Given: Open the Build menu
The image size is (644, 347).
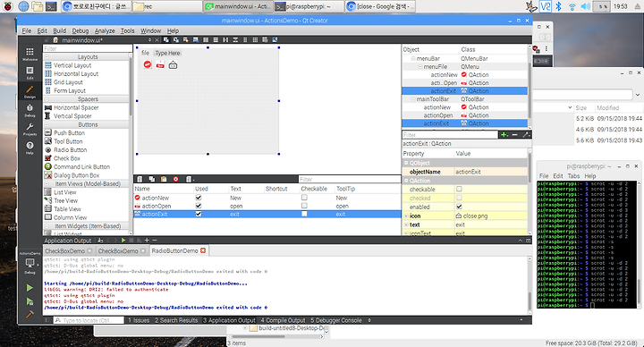Looking at the screenshot, I should click(60, 30).
